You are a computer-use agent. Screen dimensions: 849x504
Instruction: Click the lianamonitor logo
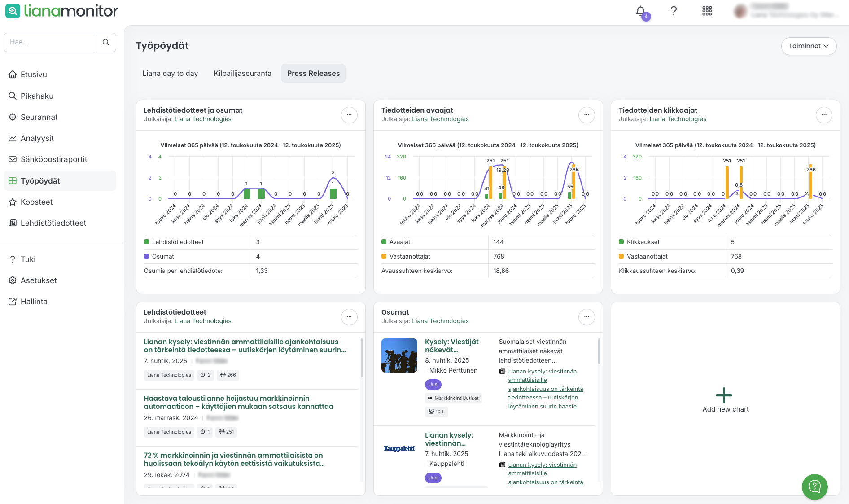point(62,11)
